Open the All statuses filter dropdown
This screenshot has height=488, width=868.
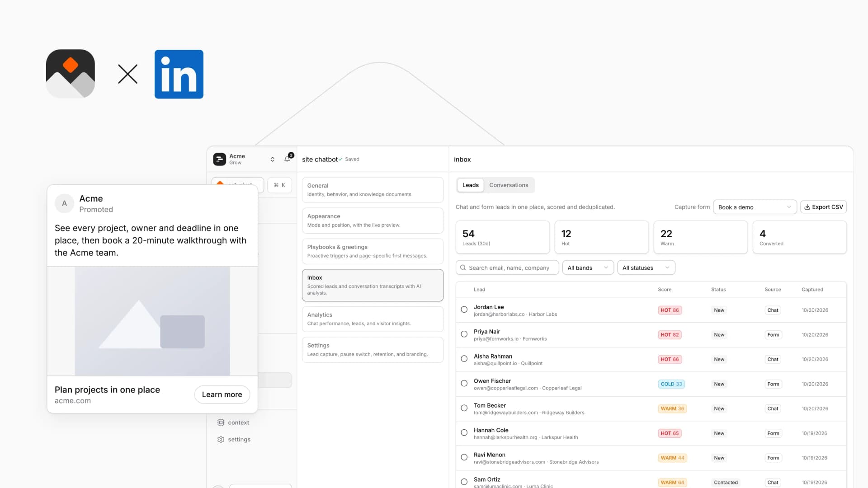point(646,267)
